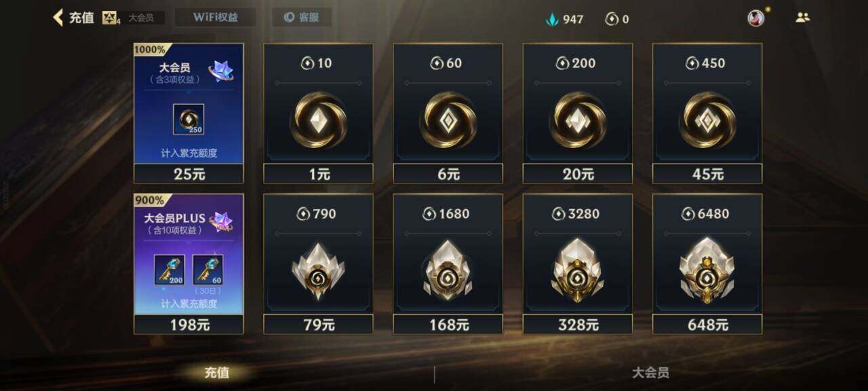Tap the 250 coin reward icon in 大会员

pos(189,119)
